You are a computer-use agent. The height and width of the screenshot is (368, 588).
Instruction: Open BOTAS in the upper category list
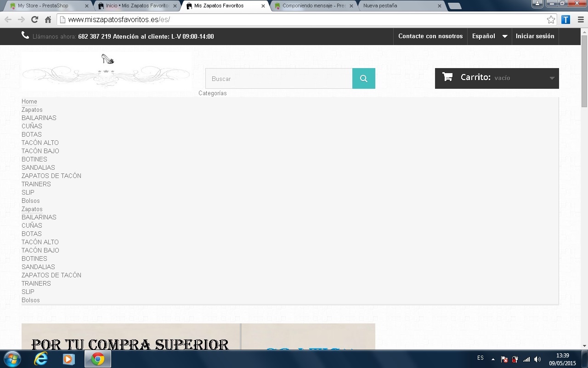[32, 135]
